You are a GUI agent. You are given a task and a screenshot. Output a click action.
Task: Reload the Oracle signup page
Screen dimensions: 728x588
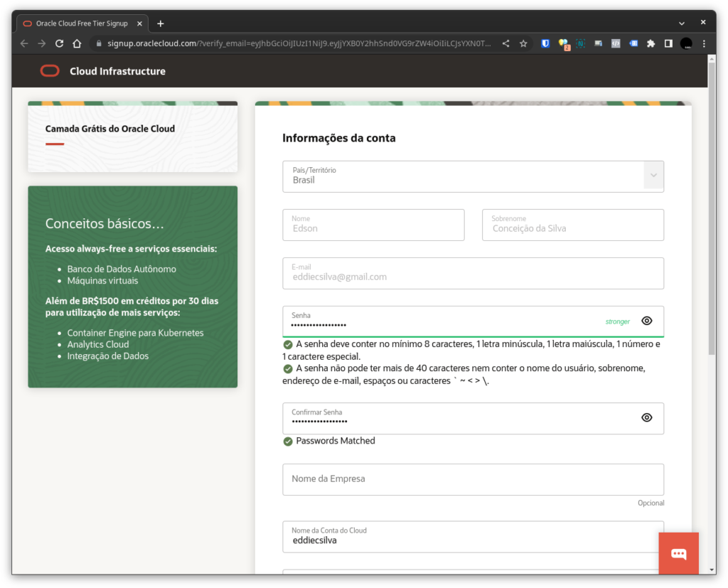pos(60,43)
